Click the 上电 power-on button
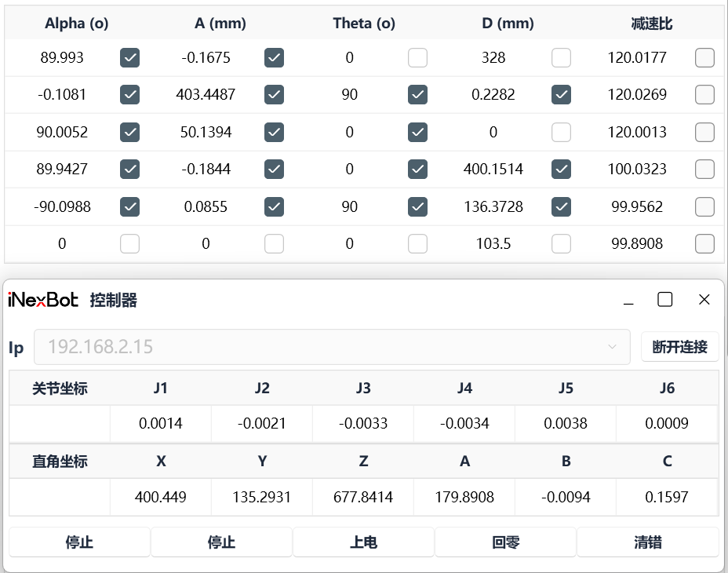 click(363, 542)
